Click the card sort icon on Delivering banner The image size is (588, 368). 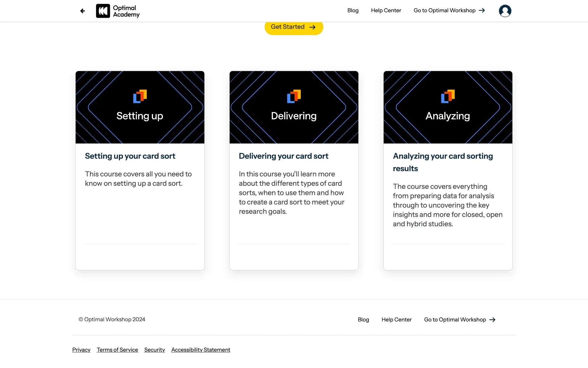pos(294,96)
